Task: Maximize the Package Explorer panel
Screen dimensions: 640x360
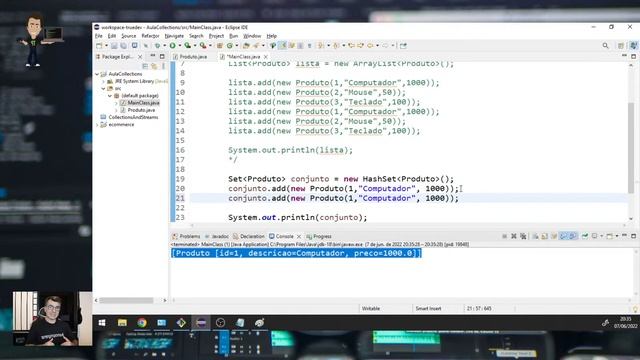Action: pyautogui.click(x=162, y=56)
